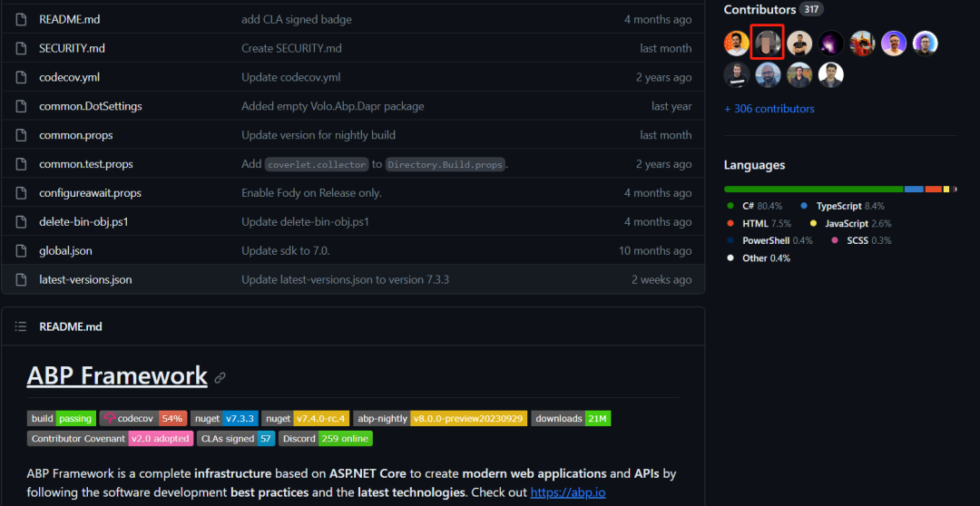Image resolution: width=980 pixels, height=506 pixels.
Task: Click the anchor link icon beside ABP Framework heading
Action: pyautogui.click(x=220, y=377)
